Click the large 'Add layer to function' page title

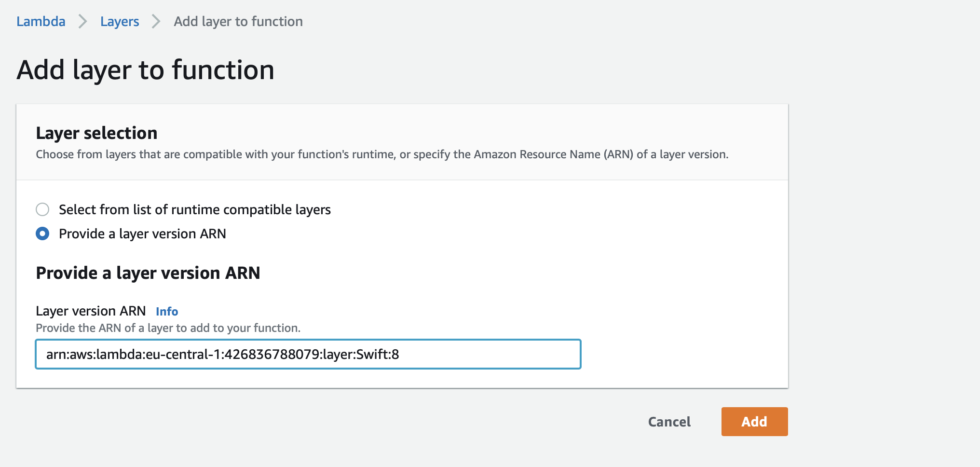click(146, 70)
